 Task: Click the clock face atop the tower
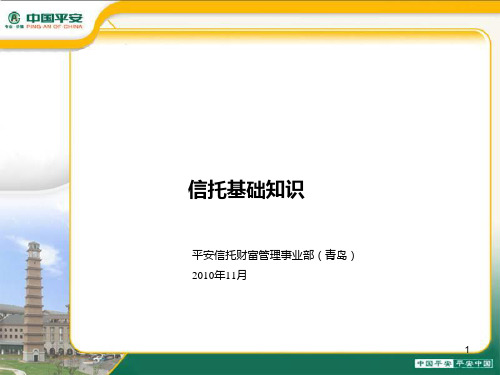click(x=34, y=254)
